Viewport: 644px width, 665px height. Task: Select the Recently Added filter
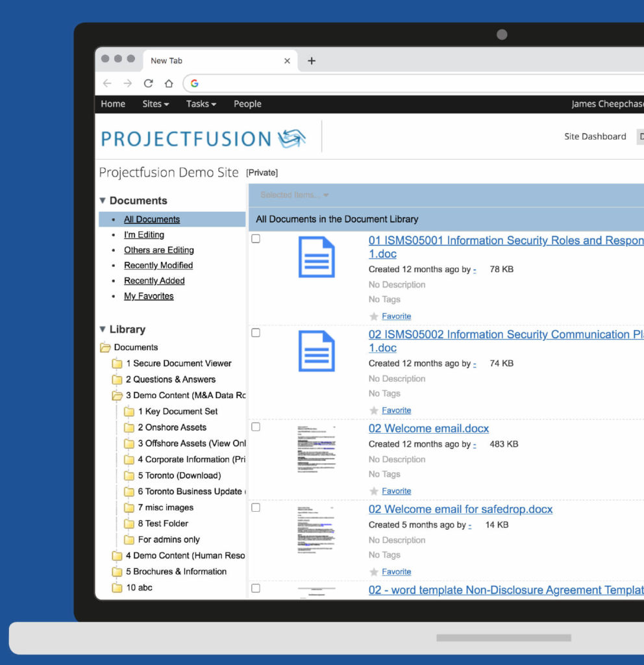tap(155, 281)
